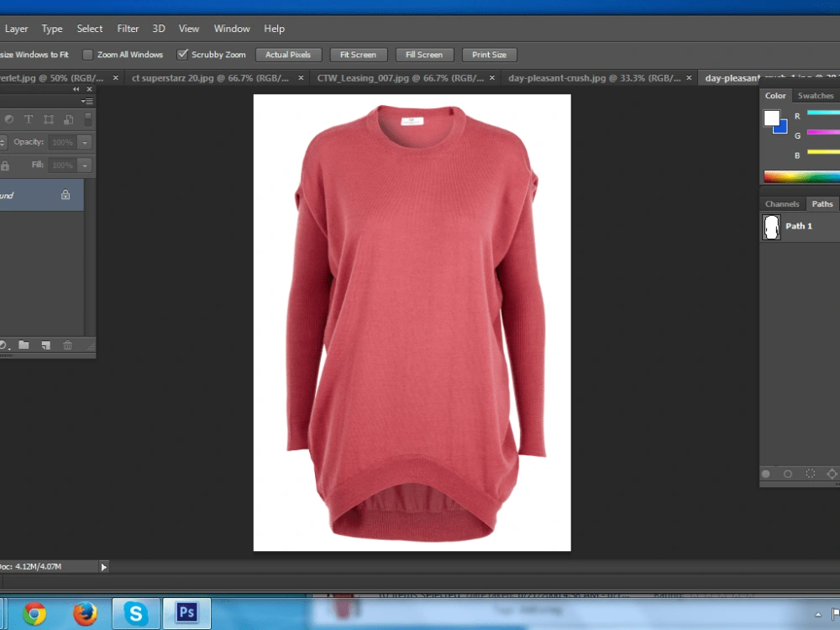This screenshot has width=840, height=630.
Task: Click the Fit Screen button
Action: (x=358, y=55)
